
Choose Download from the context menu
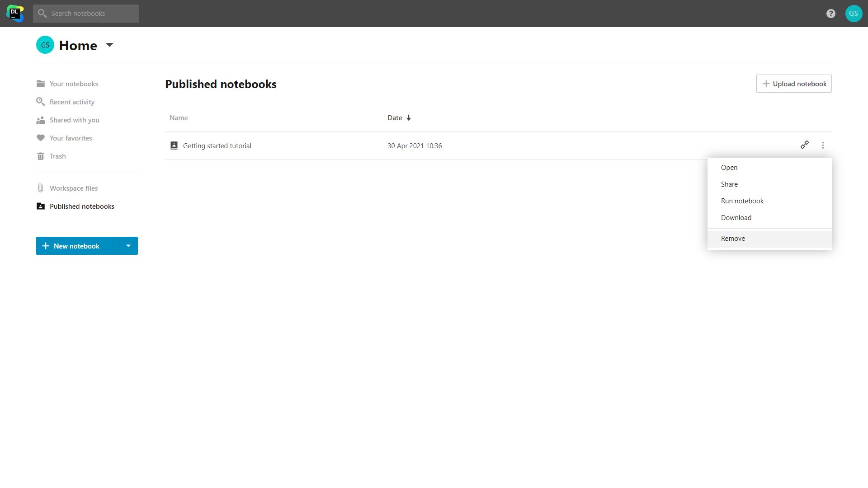click(x=769, y=218)
